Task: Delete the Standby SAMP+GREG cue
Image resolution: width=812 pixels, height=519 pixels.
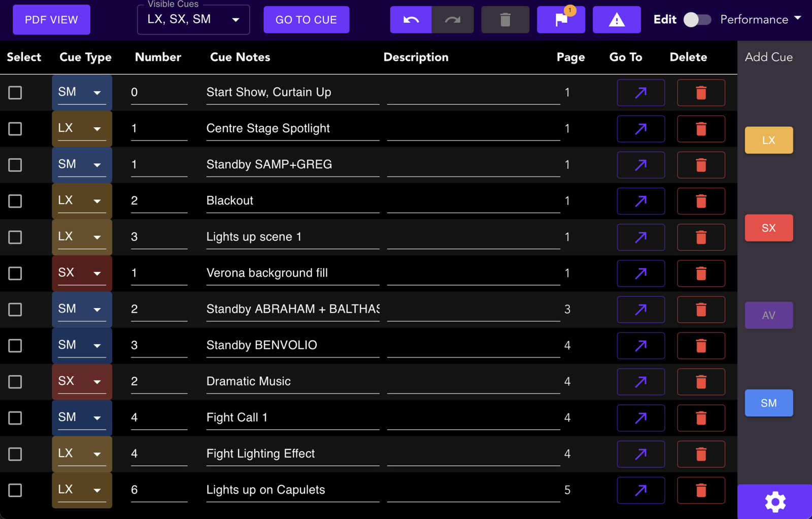Action: (x=701, y=165)
